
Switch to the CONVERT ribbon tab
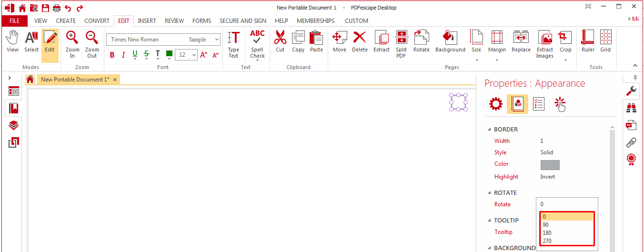pyautogui.click(x=97, y=20)
